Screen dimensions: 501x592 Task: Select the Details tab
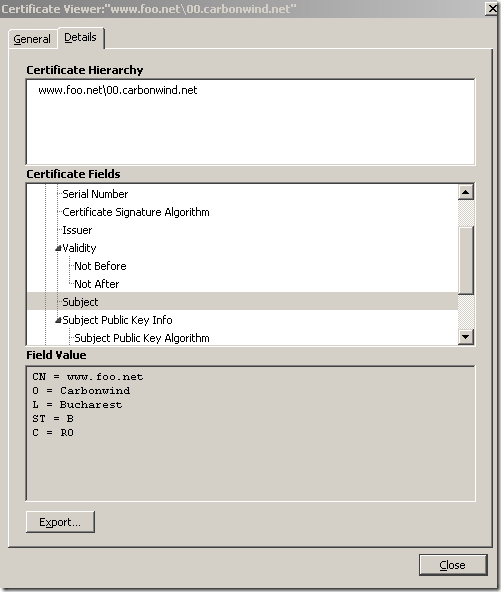(x=80, y=37)
